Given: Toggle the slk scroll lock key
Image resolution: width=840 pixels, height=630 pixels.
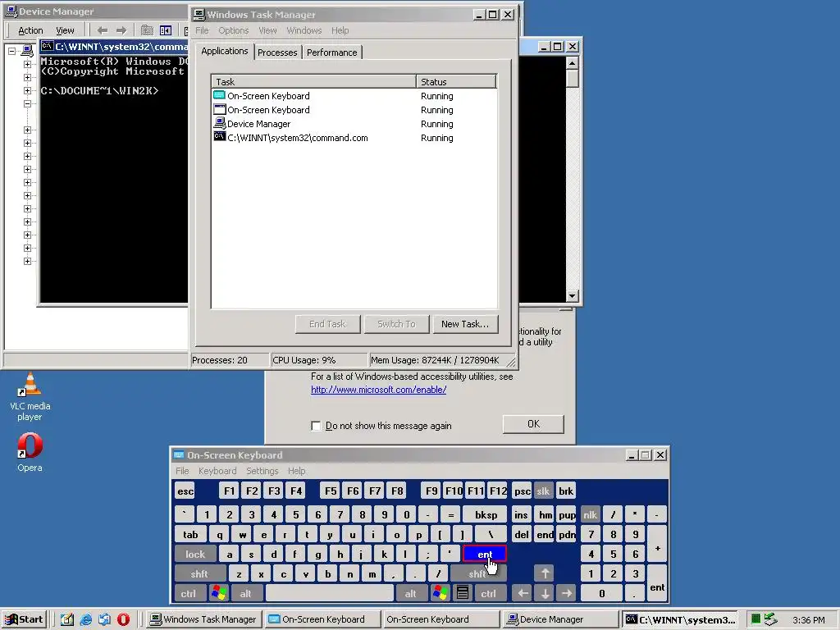Looking at the screenshot, I should [x=543, y=491].
